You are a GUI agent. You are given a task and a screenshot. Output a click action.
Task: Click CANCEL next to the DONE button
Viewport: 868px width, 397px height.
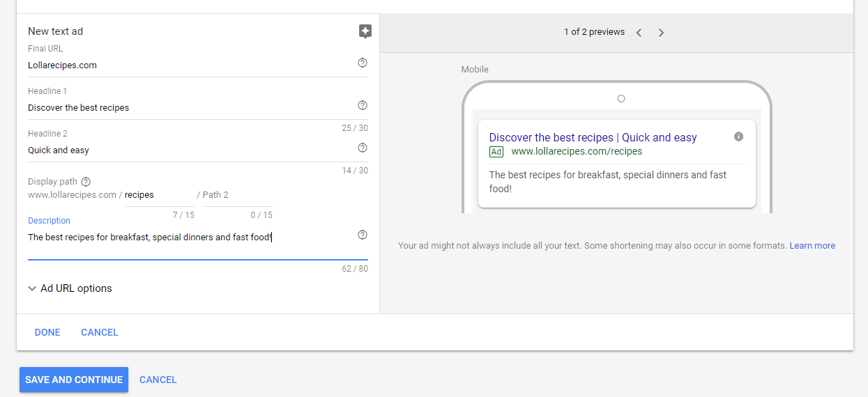pyautogui.click(x=100, y=332)
